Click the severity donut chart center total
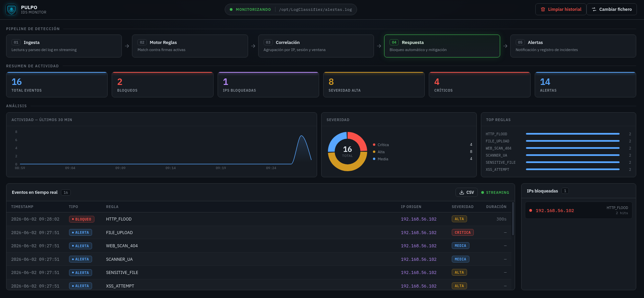 (348, 151)
